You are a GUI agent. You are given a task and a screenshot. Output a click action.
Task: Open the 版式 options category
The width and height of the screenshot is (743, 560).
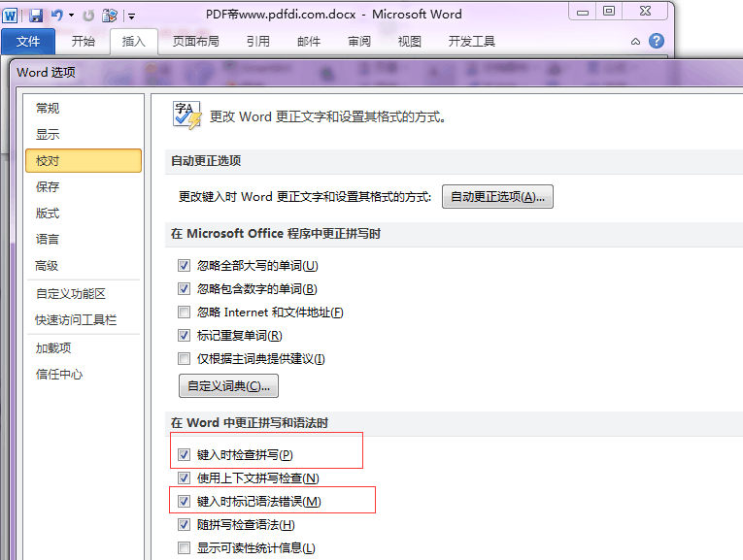pos(84,214)
